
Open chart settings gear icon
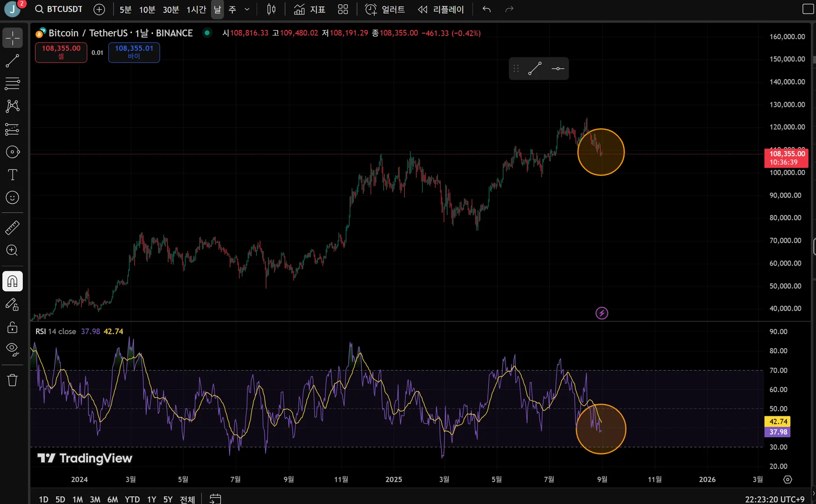[788, 479]
